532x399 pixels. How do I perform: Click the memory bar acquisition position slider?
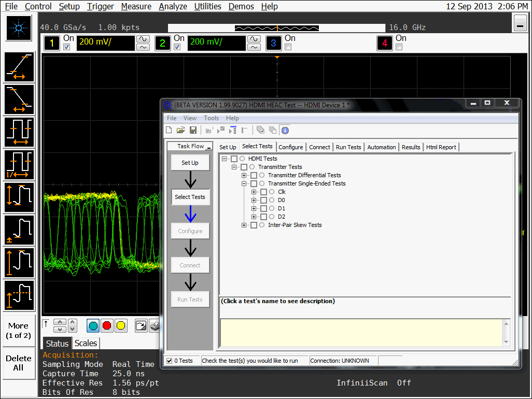pos(277,27)
